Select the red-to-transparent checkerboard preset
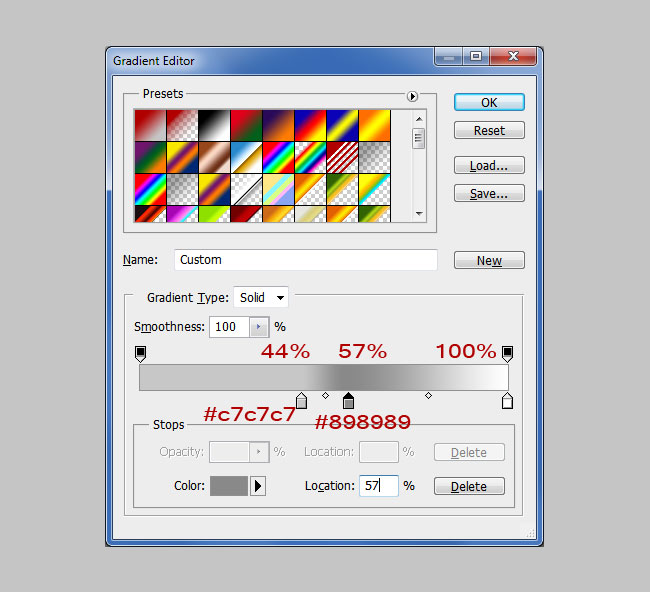Screen dimensions: 650x592 click(x=182, y=125)
